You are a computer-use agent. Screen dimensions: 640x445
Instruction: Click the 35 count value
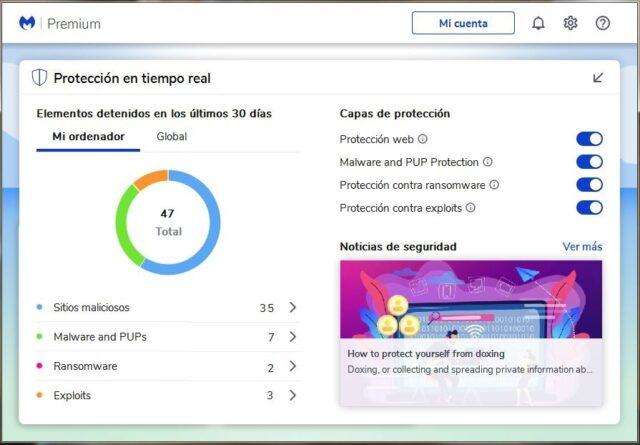coord(267,308)
